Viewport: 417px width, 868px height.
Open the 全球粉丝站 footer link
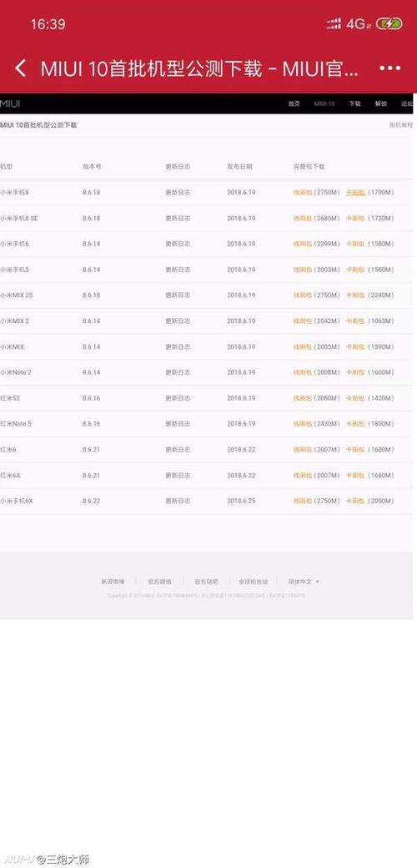[254, 582]
